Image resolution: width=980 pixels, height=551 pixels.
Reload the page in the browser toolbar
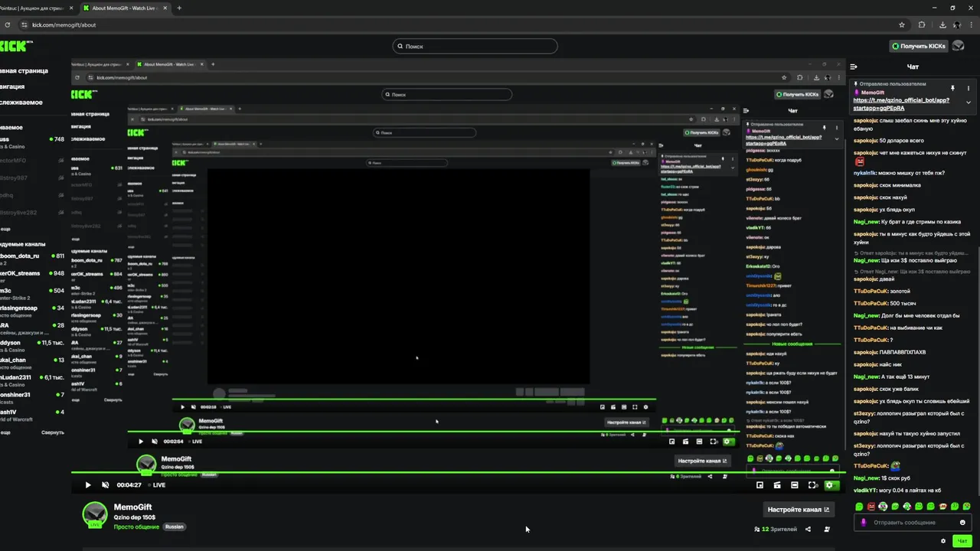(x=8, y=24)
